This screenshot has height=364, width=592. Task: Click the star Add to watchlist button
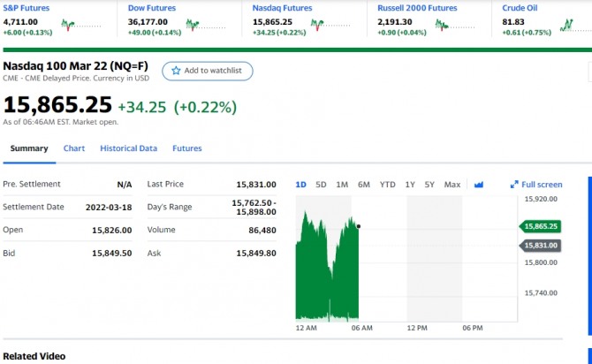pos(208,71)
